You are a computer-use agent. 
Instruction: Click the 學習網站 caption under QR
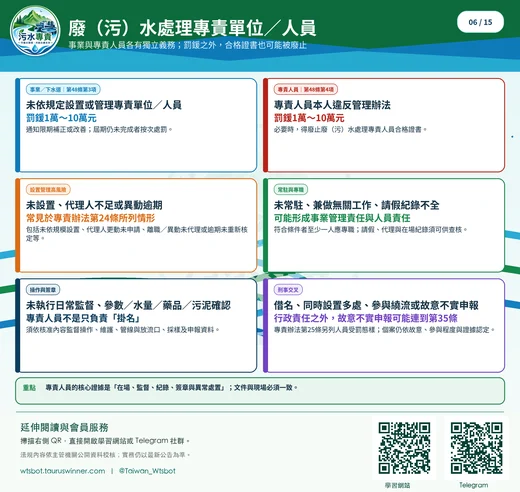point(397,485)
